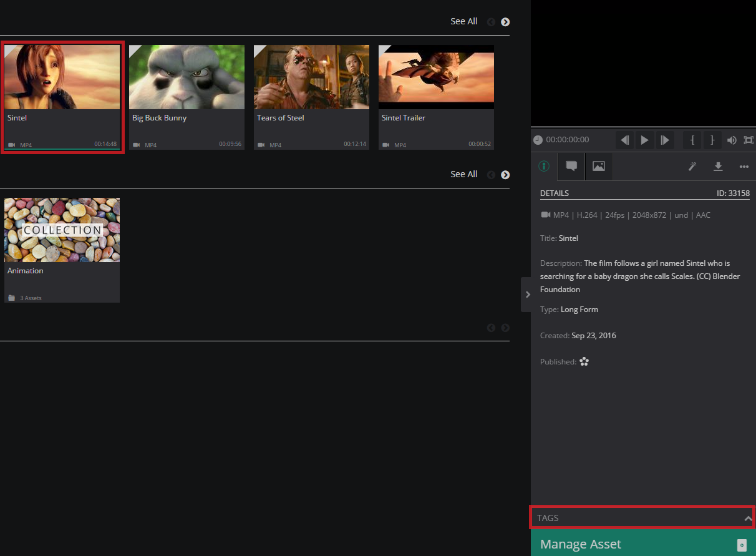Click the published destinations icon
Viewport: 756px width, 556px height.
pyautogui.click(x=584, y=361)
